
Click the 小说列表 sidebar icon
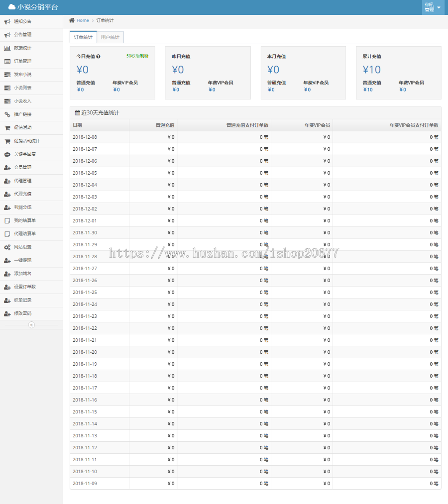7,88
